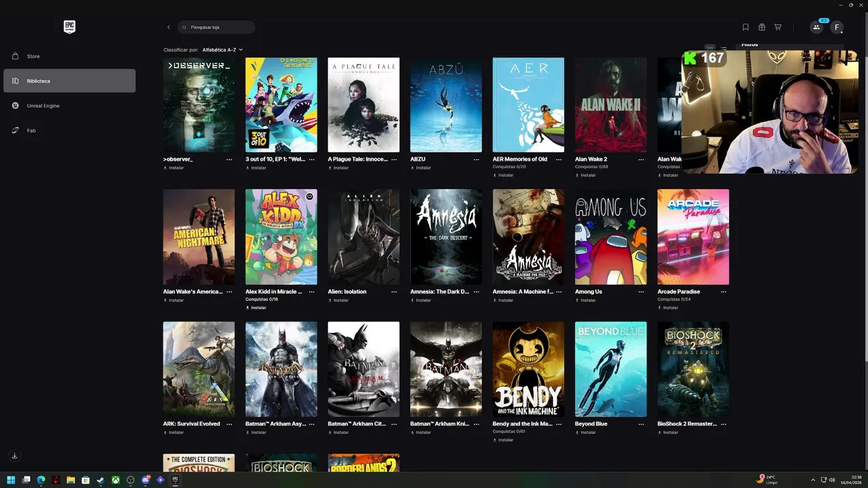868x488 pixels.
Task: Click Conquistas 0/54 under Arcade Paradise
Action: (674, 300)
